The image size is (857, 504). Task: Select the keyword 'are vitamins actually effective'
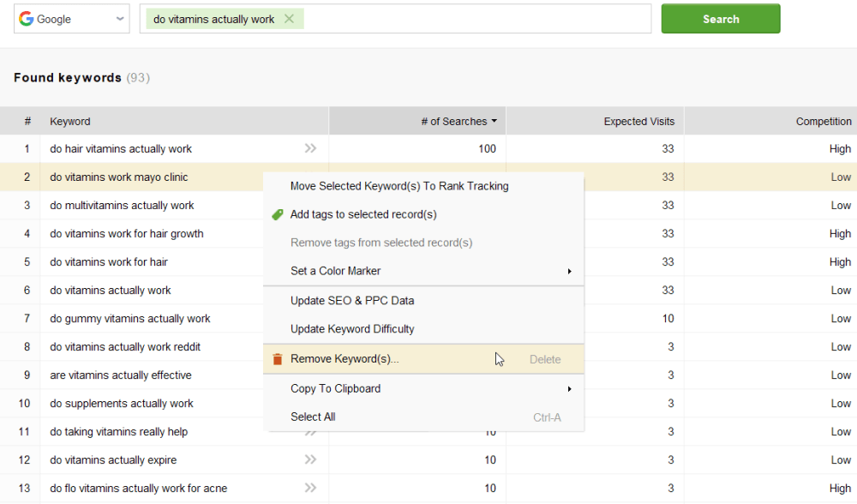pos(121,375)
